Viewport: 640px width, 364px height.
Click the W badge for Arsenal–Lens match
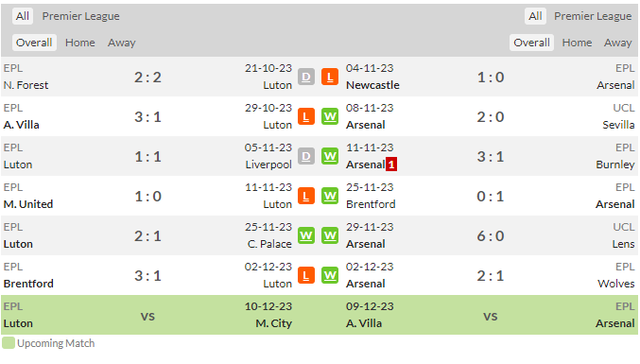tap(330, 235)
